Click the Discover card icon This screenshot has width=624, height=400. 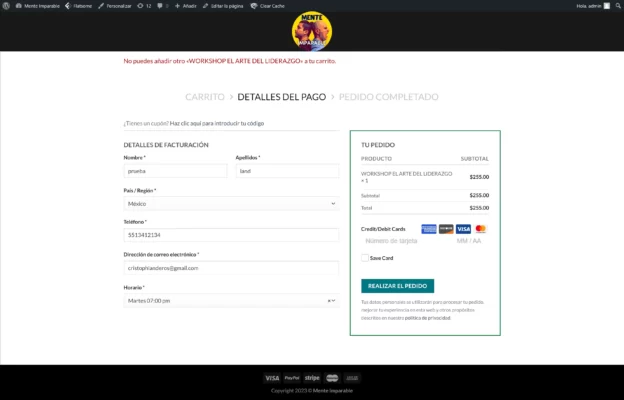click(446, 229)
